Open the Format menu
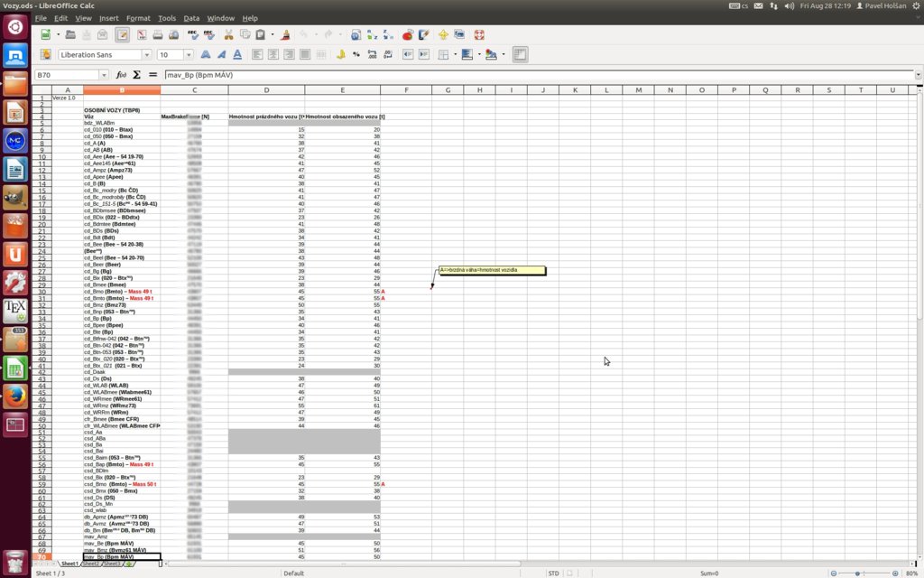The height and width of the screenshot is (578, 924). click(138, 18)
